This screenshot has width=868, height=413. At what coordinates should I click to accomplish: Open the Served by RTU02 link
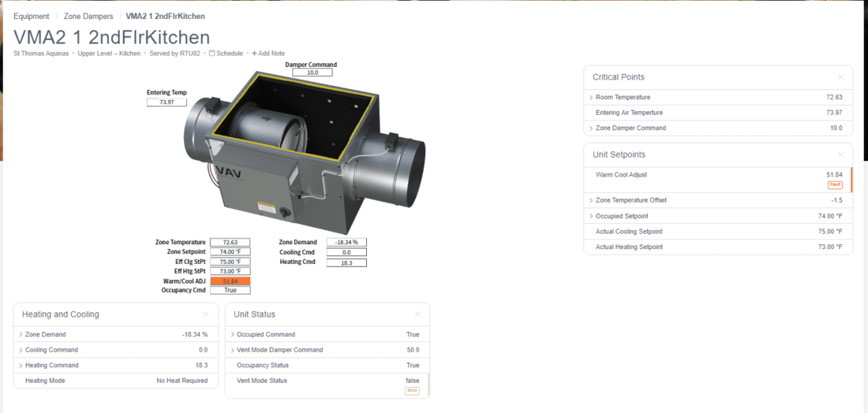(178, 54)
